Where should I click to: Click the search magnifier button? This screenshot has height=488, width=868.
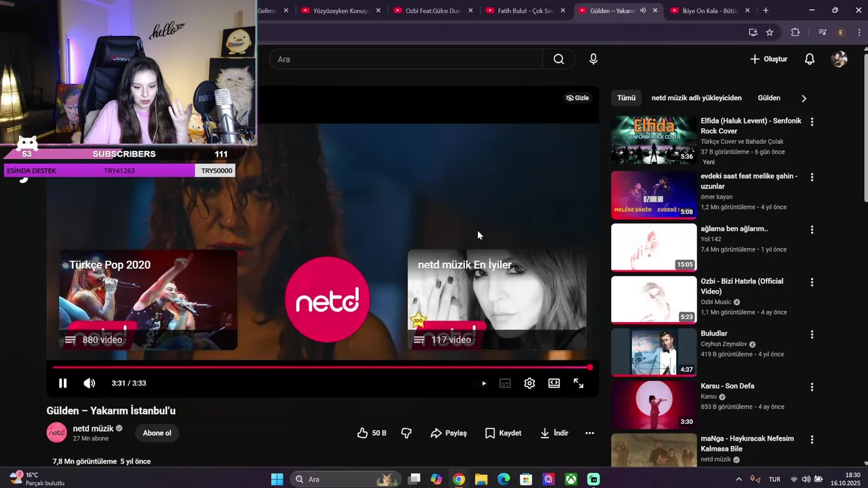pyautogui.click(x=559, y=59)
